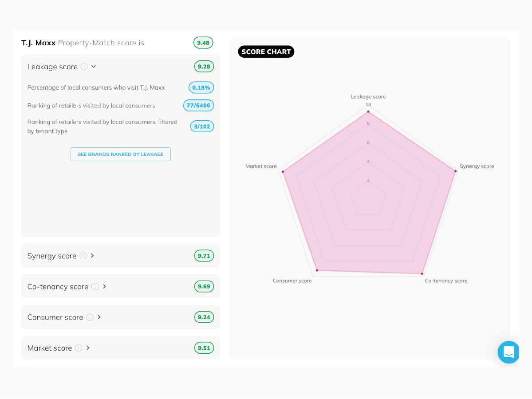The height and width of the screenshot is (399, 532).
Task: Click the 3/102 tenant type ranking badge
Action: tap(202, 126)
